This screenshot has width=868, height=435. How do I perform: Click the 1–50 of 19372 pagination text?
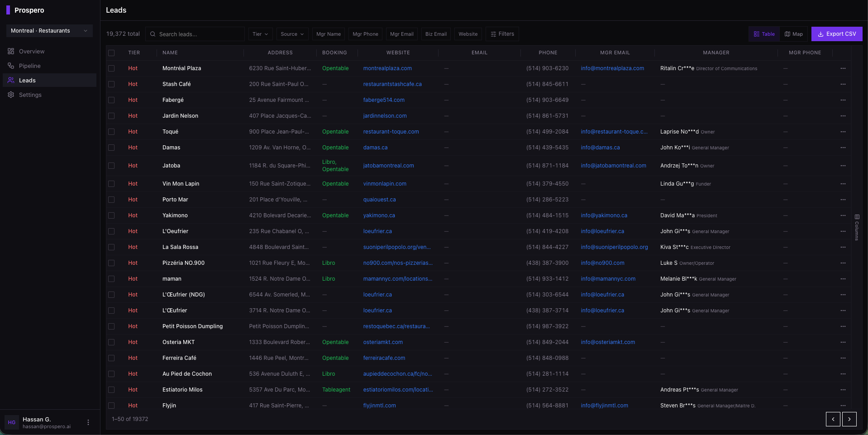[130, 419]
